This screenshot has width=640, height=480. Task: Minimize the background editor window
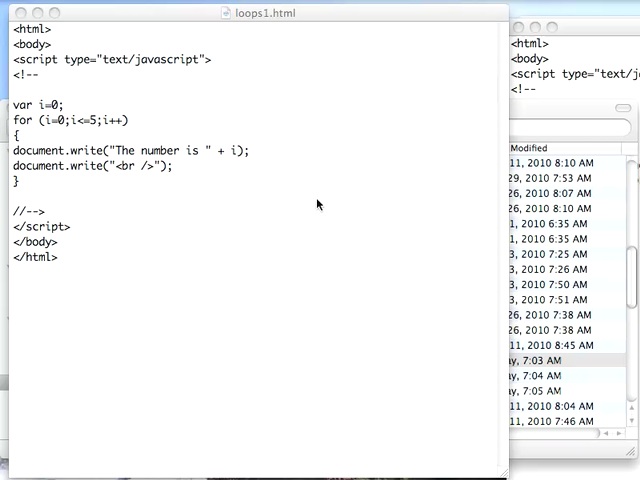(535, 27)
